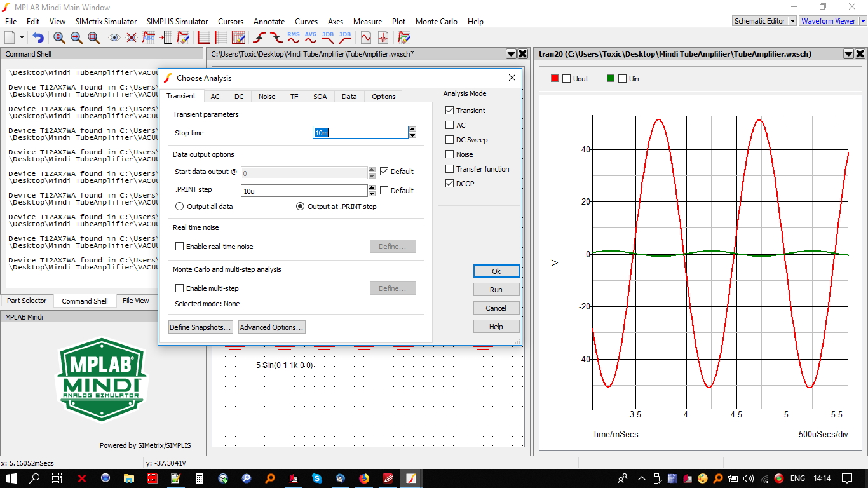Click Define Snapshots... button
This screenshot has width=868, height=488.
tap(201, 327)
